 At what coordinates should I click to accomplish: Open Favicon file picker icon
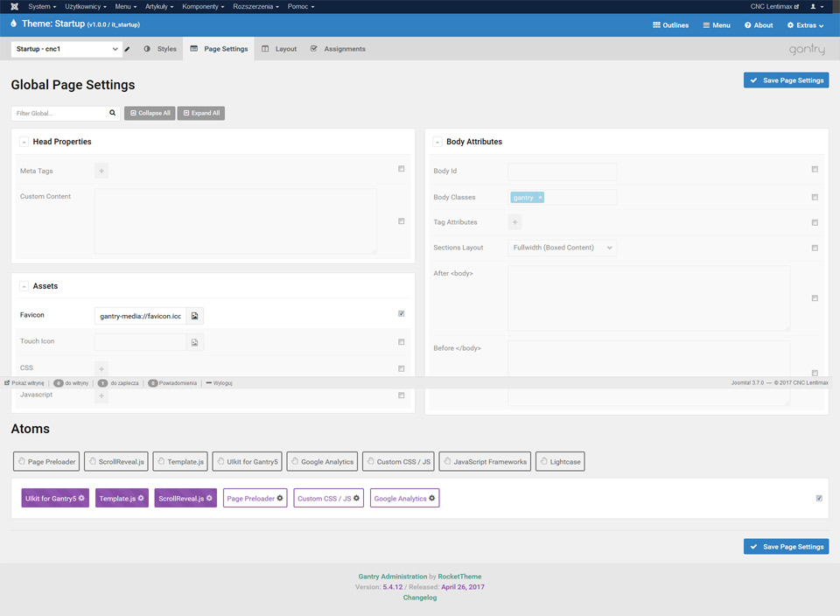point(195,316)
